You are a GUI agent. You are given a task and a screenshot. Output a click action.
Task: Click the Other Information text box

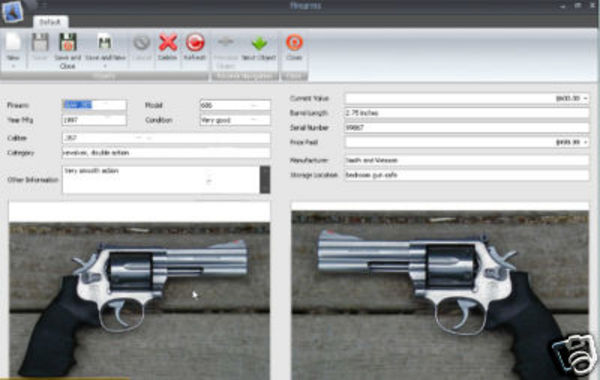pyautogui.click(x=161, y=179)
